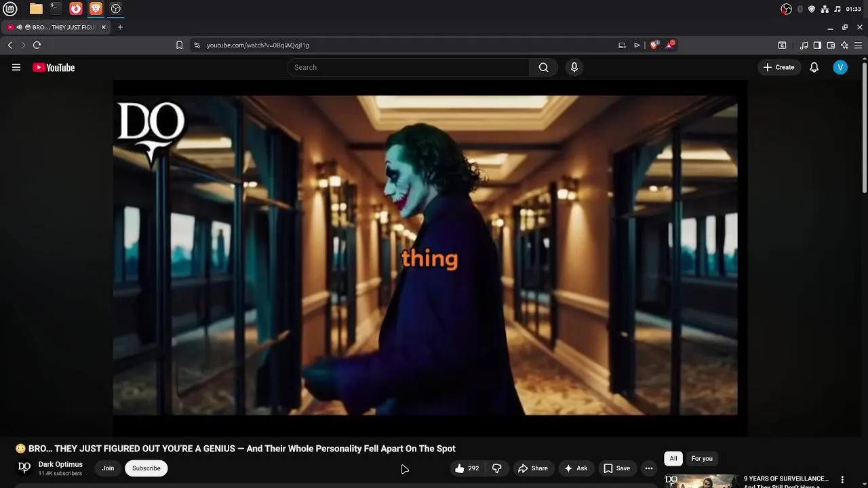Close the YouTube video tab
Screen dimensions: 868x488
(x=103, y=27)
